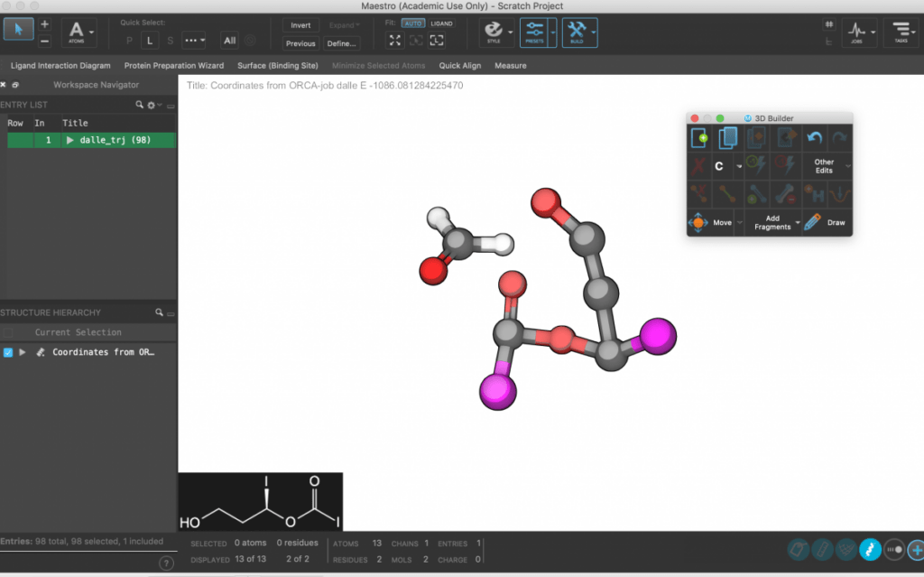Click the Quick Align shortcut
Viewport: 924px width, 577px height.
(x=459, y=66)
